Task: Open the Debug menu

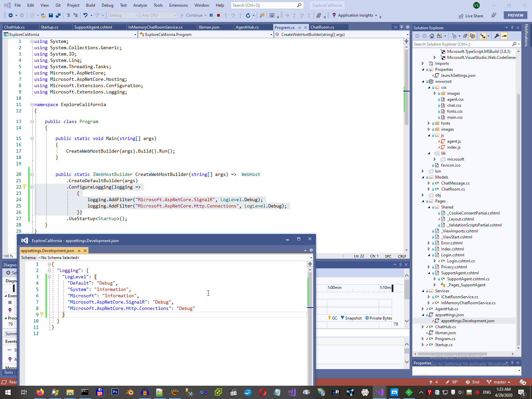Action: (107, 5)
